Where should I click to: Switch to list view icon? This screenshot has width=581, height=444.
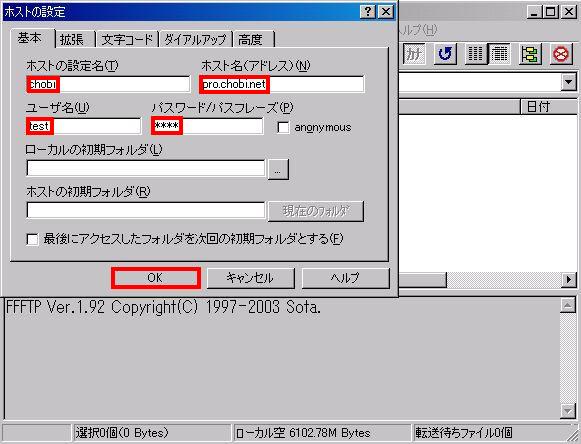tap(476, 54)
